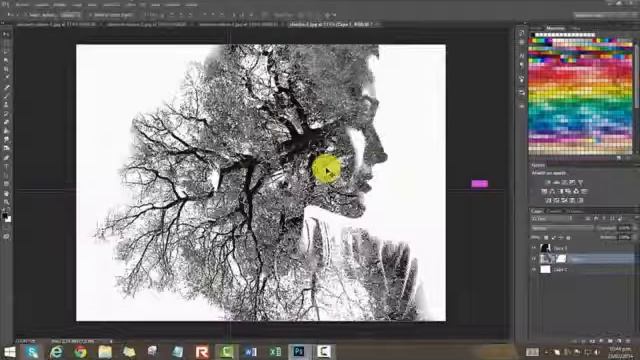The width and height of the screenshot is (640, 360).
Task: Click the layer mask thumbnail on selected layer
Action: pyautogui.click(x=561, y=258)
